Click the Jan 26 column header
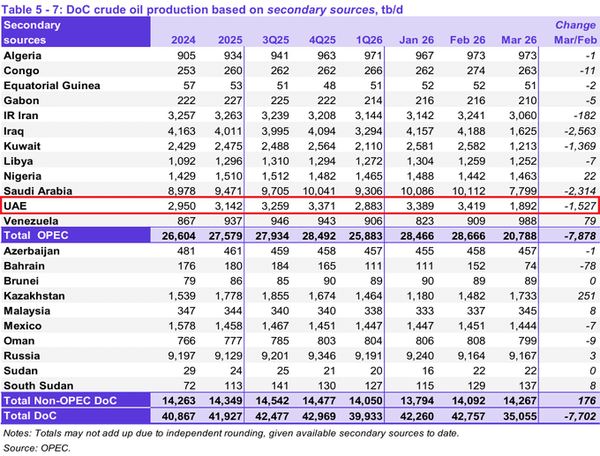Viewport: 600px width, 456px height. tap(416, 40)
